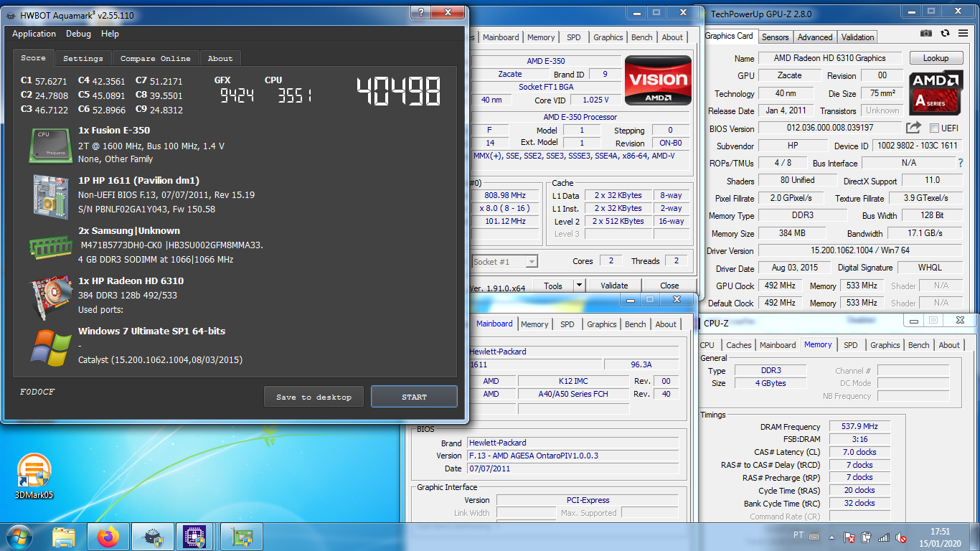Click the Lookup button in GPU-Z
The width and height of the screenshot is (980, 551).
point(936,58)
